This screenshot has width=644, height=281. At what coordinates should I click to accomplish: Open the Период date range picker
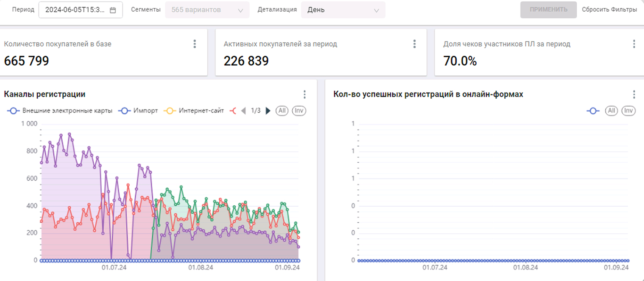75,10
